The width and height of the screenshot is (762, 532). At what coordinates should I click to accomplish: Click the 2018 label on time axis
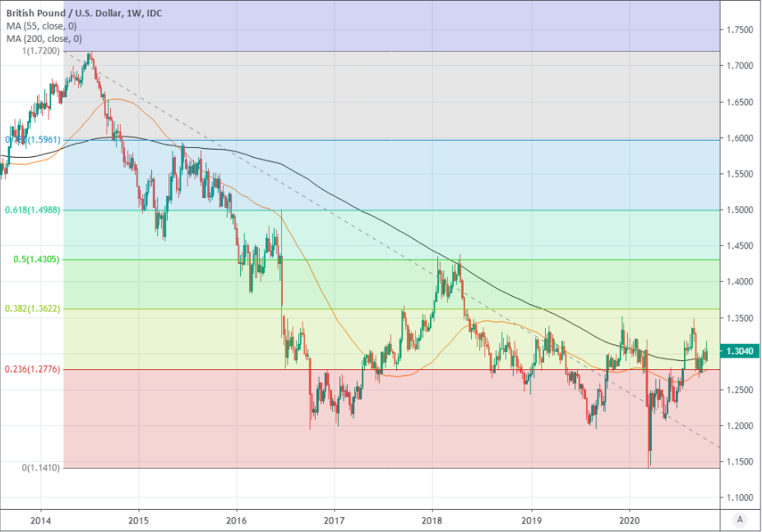(x=432, y=520)
